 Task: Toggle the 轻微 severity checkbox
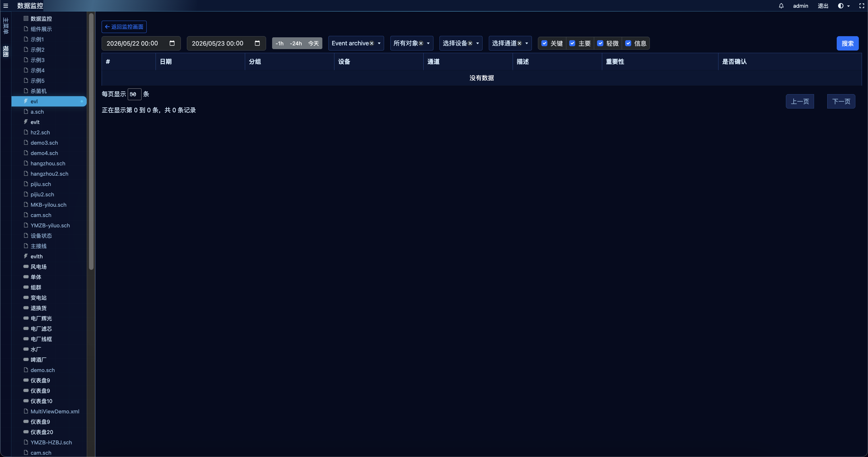(600, 43)
